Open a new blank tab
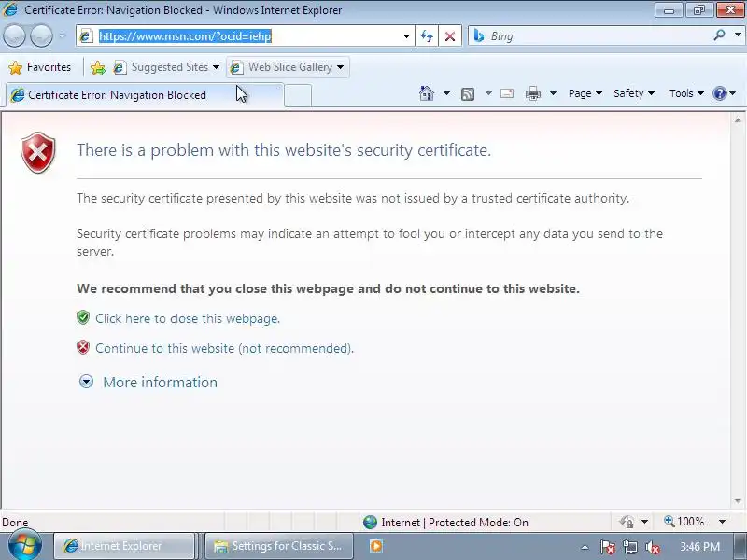Screen dimensions: 747x560 (298, 96)
